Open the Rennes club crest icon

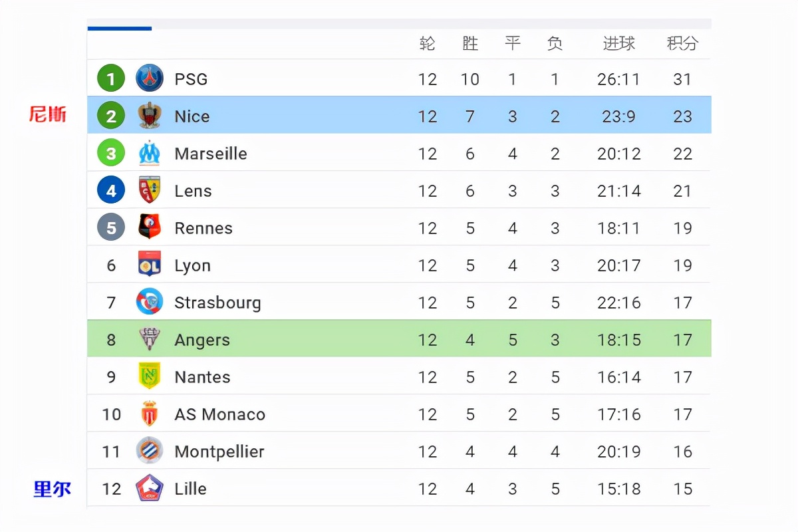pos(150,227)
